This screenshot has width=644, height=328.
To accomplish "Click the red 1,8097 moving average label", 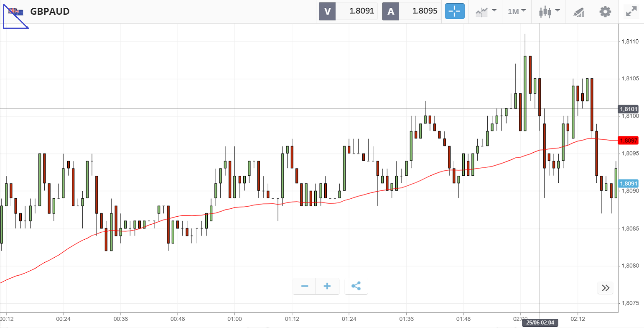I will 629,141.
